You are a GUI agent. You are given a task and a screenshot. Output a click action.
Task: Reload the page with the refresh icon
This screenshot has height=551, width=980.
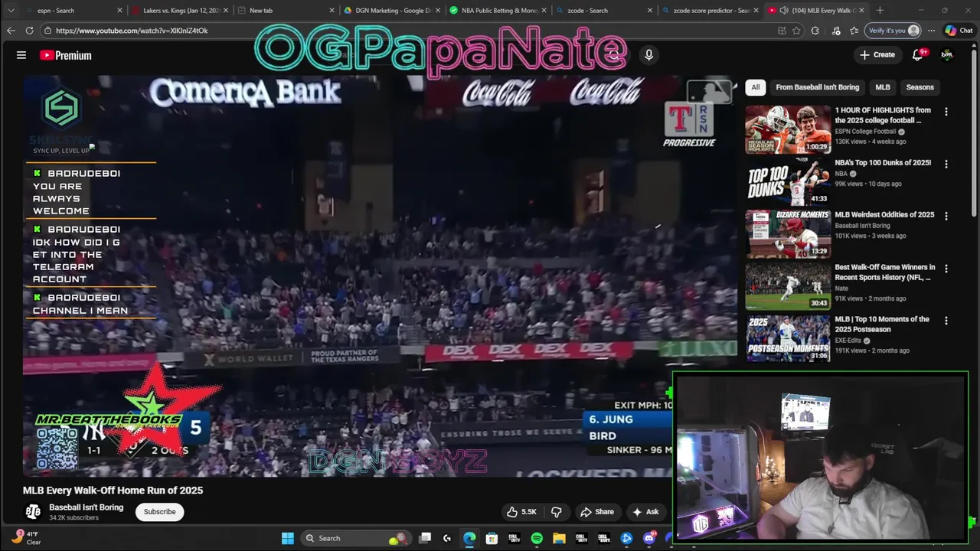point(29,31)
